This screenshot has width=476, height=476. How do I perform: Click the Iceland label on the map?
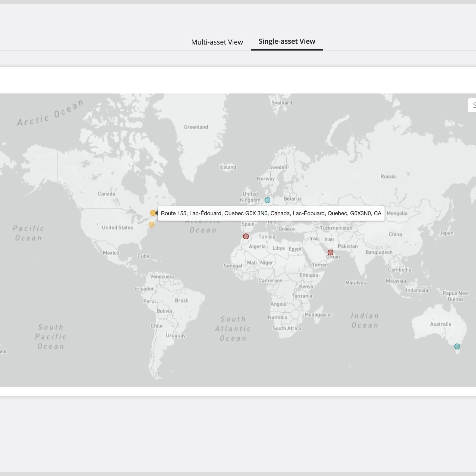227,167
